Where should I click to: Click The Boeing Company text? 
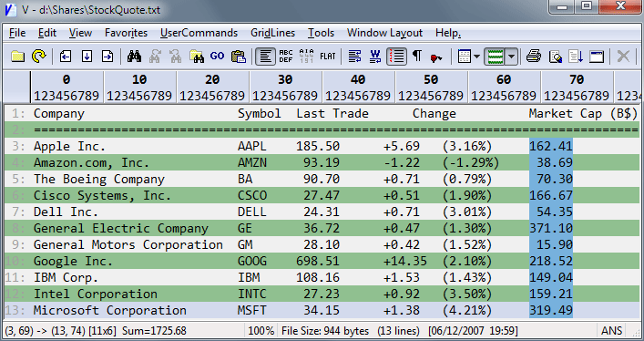pos(99,180)
